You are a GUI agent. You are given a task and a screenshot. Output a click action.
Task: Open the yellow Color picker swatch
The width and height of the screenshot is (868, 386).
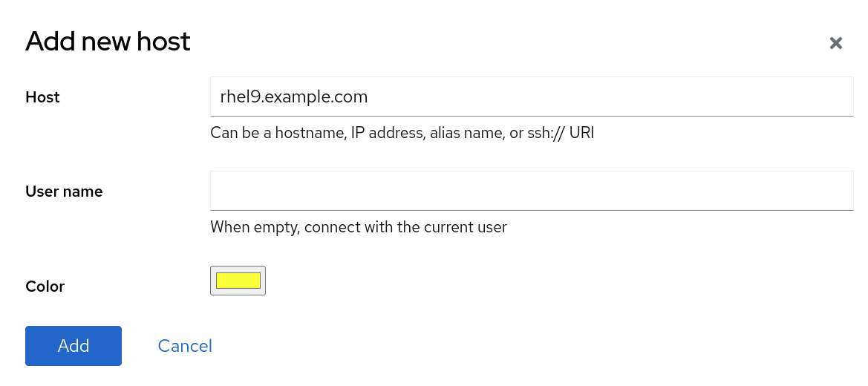point(238,281)
